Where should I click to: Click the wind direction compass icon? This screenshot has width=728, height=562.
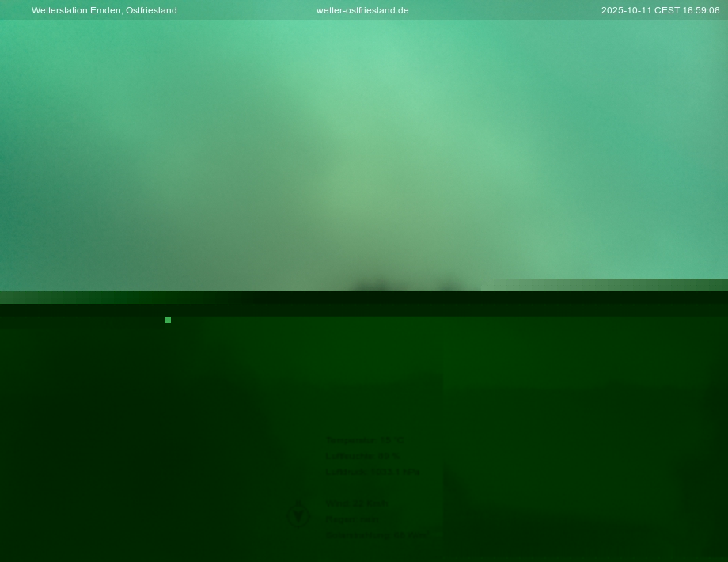[298, 514]
